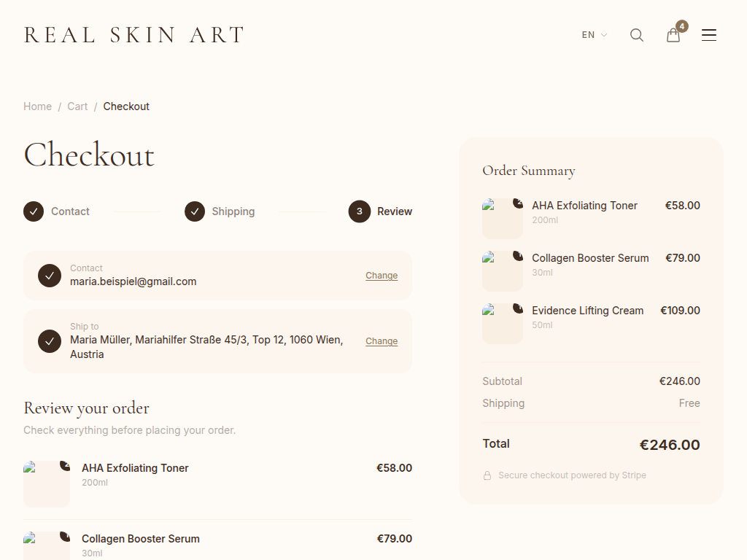Select the Contact step label
Viewport: 747px width, 560px height.
click(70, 211)
